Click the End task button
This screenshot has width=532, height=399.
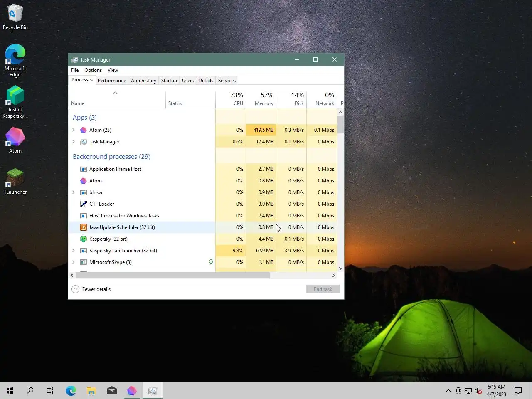[x=323, y=289]
